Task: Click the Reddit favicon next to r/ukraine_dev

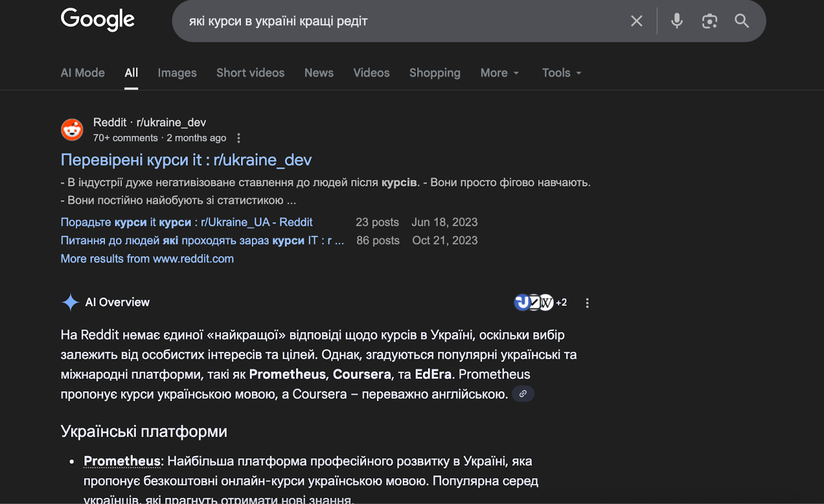Action: click(x=72, y=130)
